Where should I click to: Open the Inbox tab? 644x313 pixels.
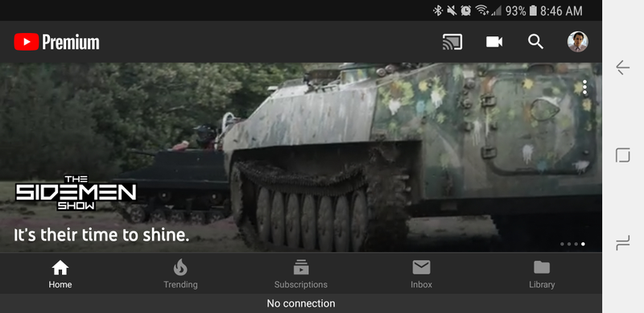pos(421,274)
